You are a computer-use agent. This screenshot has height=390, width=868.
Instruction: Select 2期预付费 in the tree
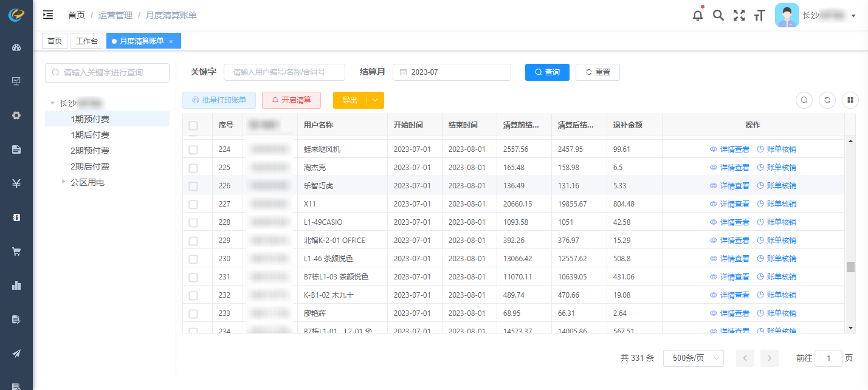90,151
